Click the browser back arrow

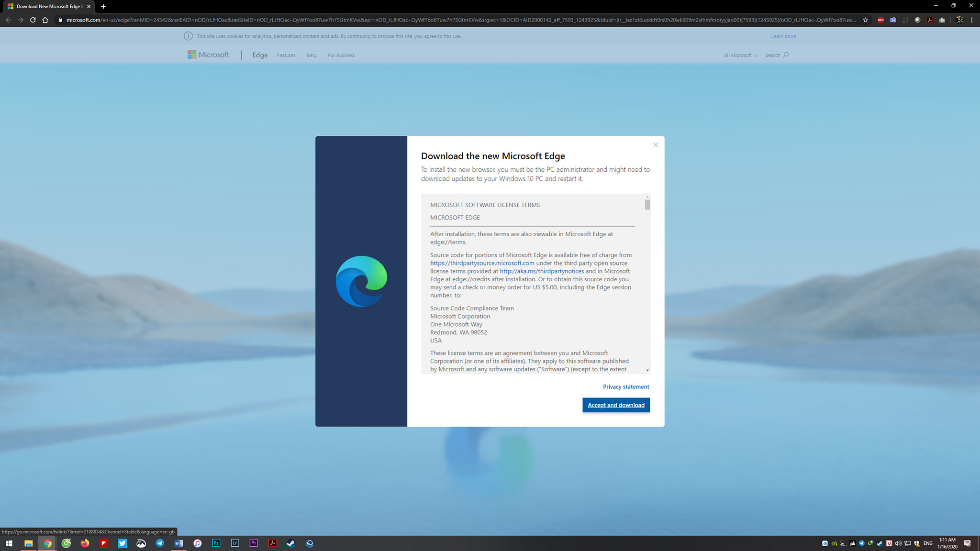click(x=8, y=20)
